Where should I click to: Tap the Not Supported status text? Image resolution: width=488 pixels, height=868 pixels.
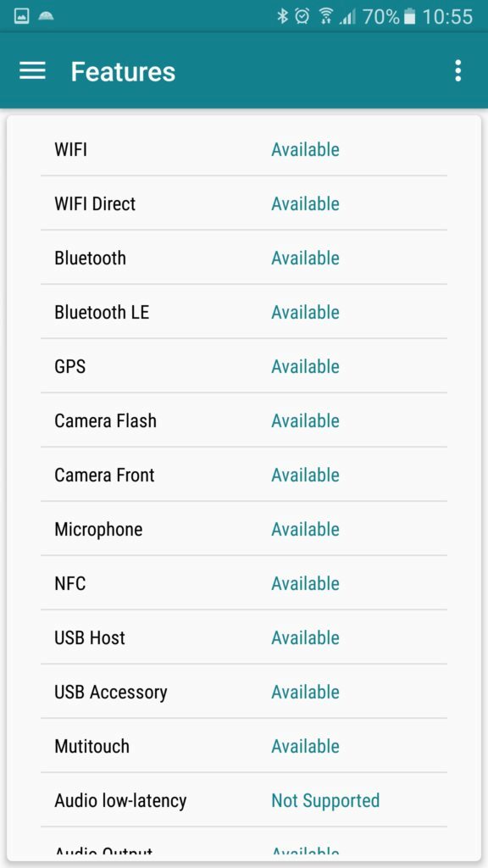(x=325, y=800)
